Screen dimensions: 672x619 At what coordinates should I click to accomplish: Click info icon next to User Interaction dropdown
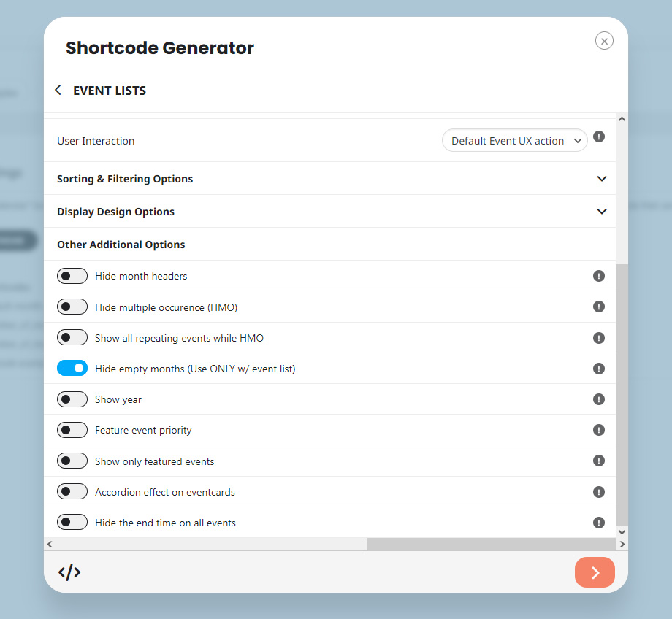(x=599, y=137)
